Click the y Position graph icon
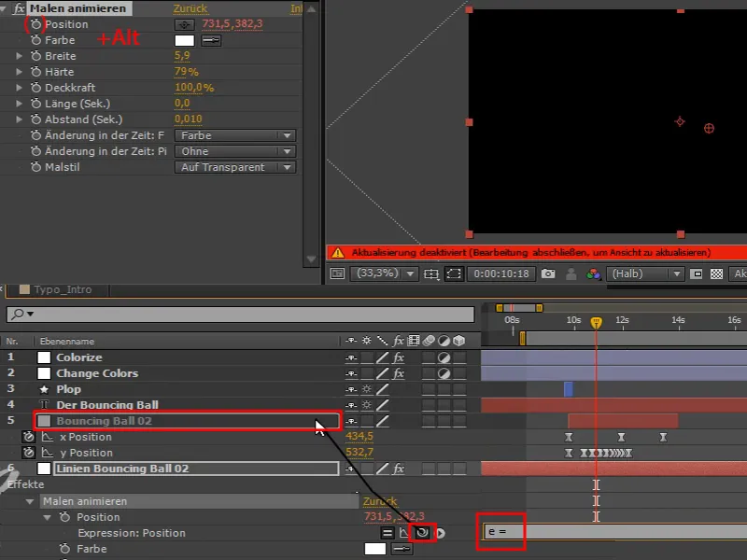747x560 pixels. coord(48,453)
